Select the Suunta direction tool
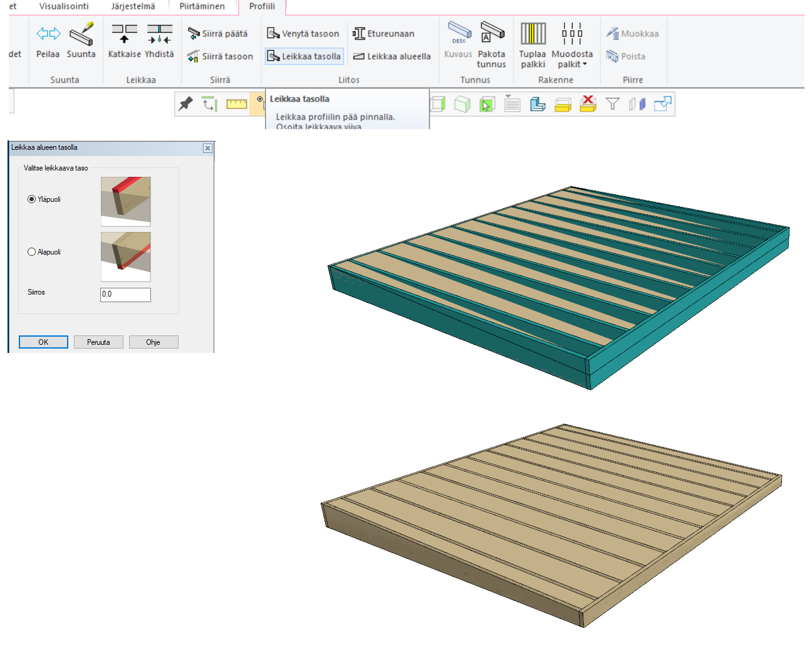 [81, 41]
